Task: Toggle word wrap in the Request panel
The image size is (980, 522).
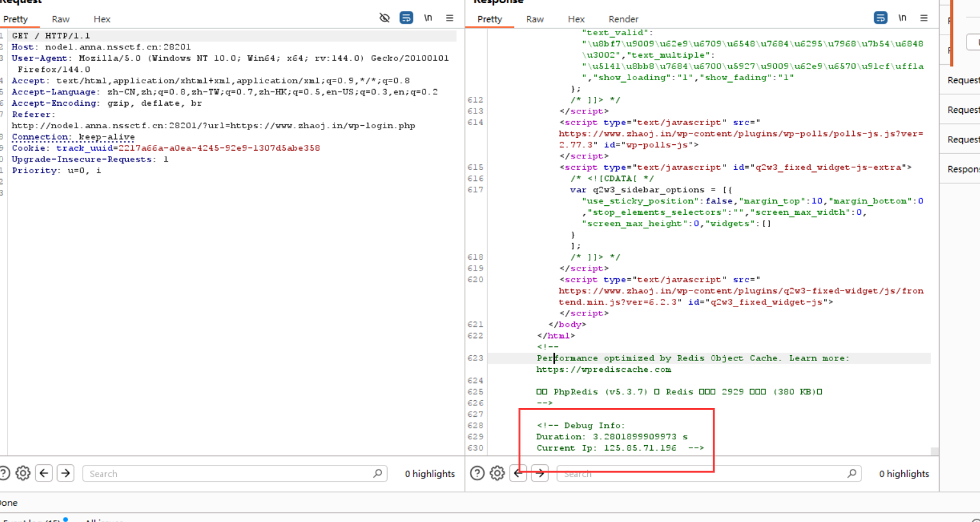Action: [406, 18]
